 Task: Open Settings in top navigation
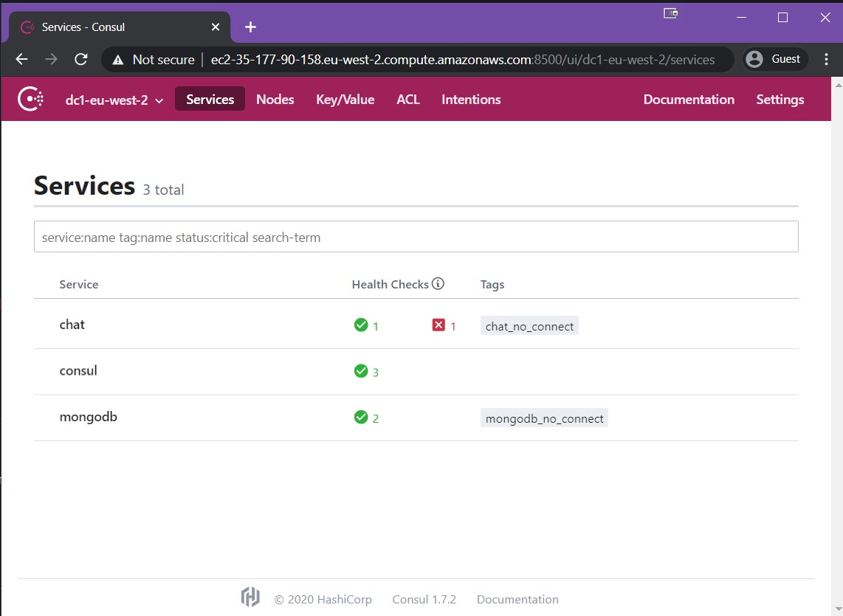tap(780, 100)
